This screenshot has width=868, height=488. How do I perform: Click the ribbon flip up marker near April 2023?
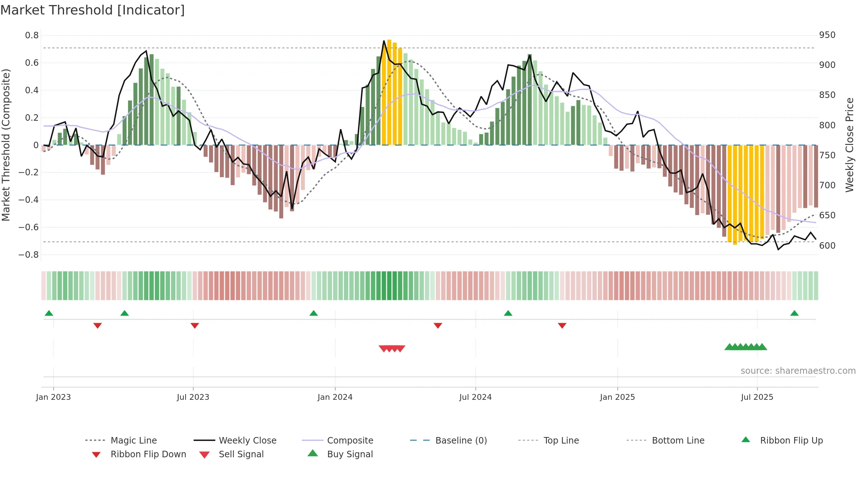124,313
